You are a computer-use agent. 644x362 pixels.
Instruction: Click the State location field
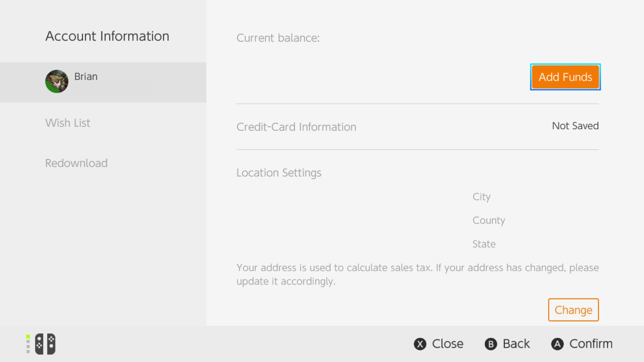pyautogui.click(x=484, y=244)
